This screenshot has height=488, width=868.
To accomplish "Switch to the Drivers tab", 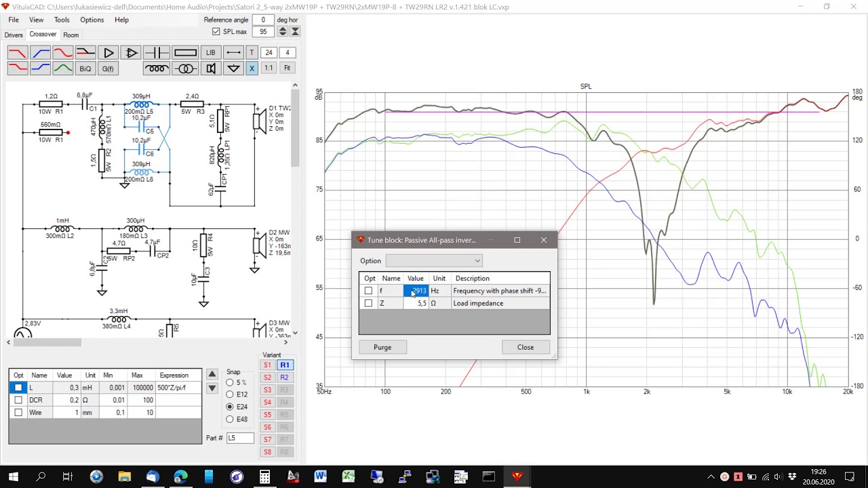I will pyautogui.click(x=14, y=35).
